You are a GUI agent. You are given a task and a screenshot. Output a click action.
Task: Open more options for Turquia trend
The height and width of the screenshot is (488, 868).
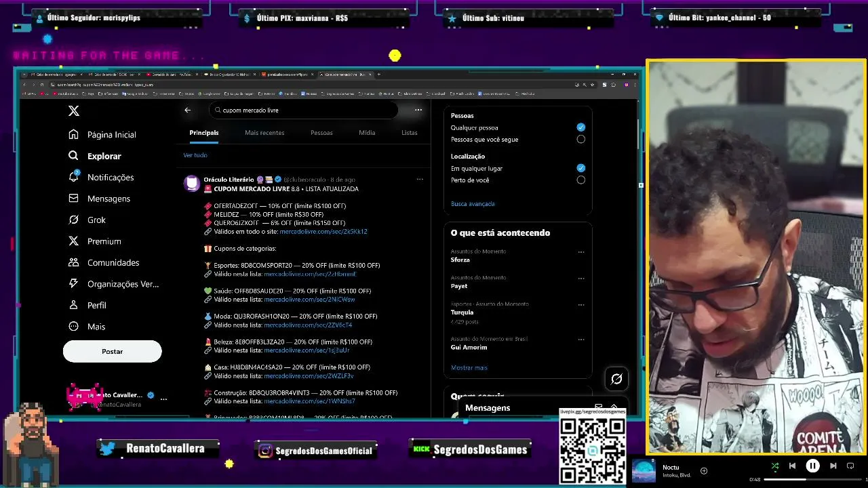coord(581,304)
